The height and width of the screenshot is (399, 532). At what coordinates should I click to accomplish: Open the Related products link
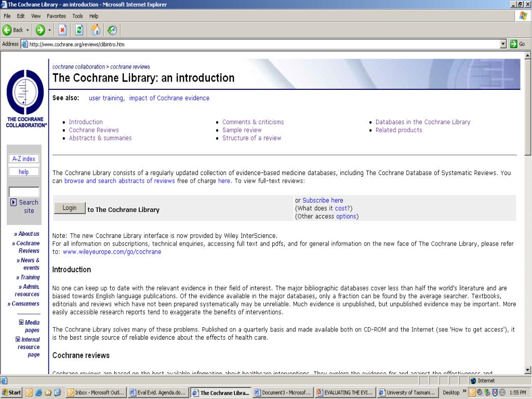coord(398,130)
